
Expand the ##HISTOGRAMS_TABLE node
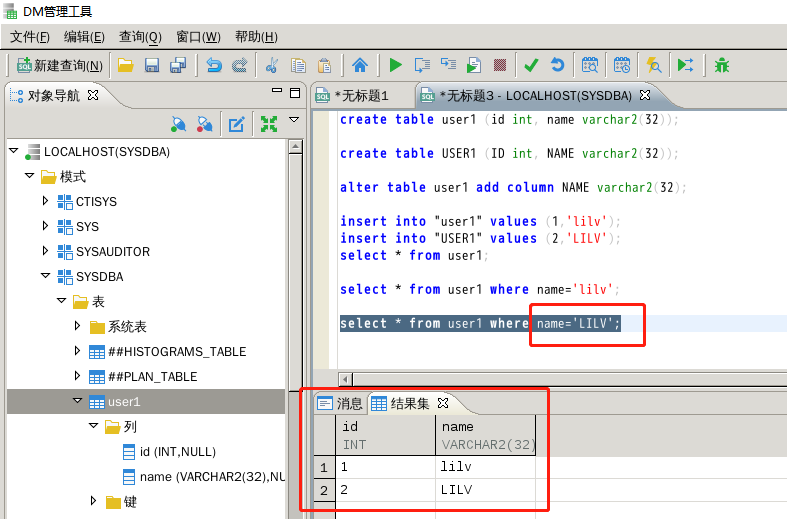77,350
